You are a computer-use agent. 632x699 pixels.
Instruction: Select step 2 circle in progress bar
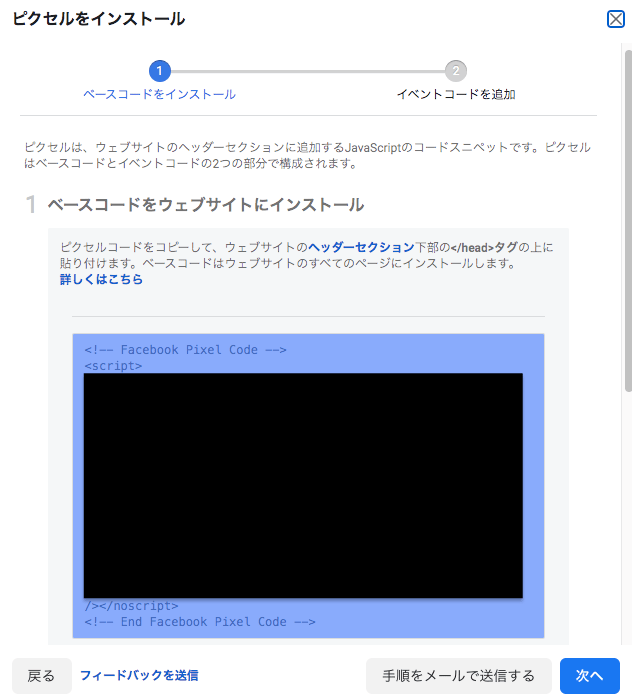(x=456, y=71)
